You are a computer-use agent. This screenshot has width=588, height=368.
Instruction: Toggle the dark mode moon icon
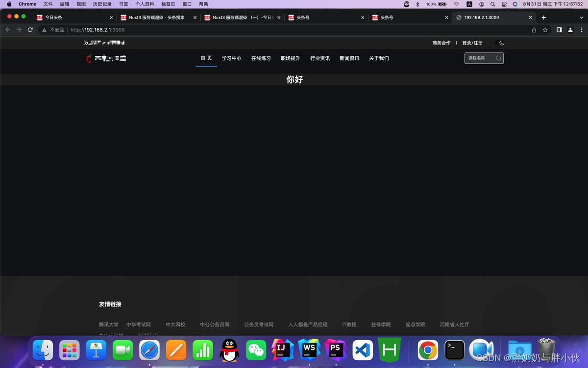pyautogui.click(x=502, y=43)
